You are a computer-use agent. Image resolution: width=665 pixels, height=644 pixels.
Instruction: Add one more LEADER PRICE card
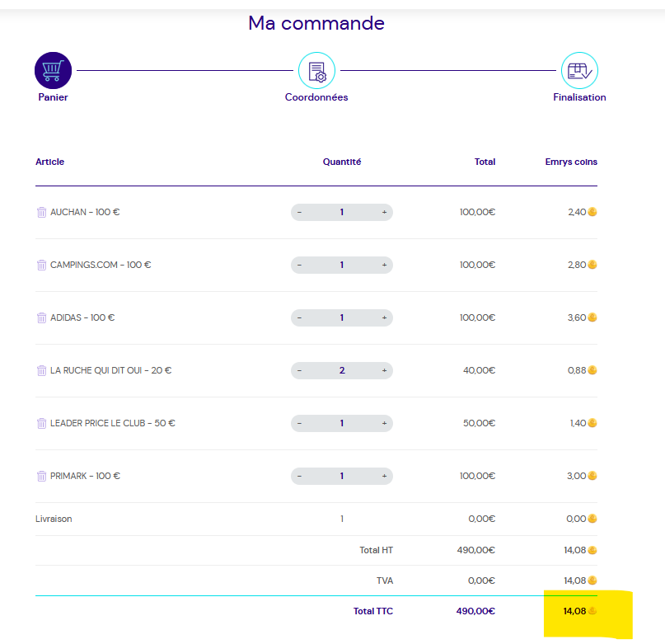384,423
